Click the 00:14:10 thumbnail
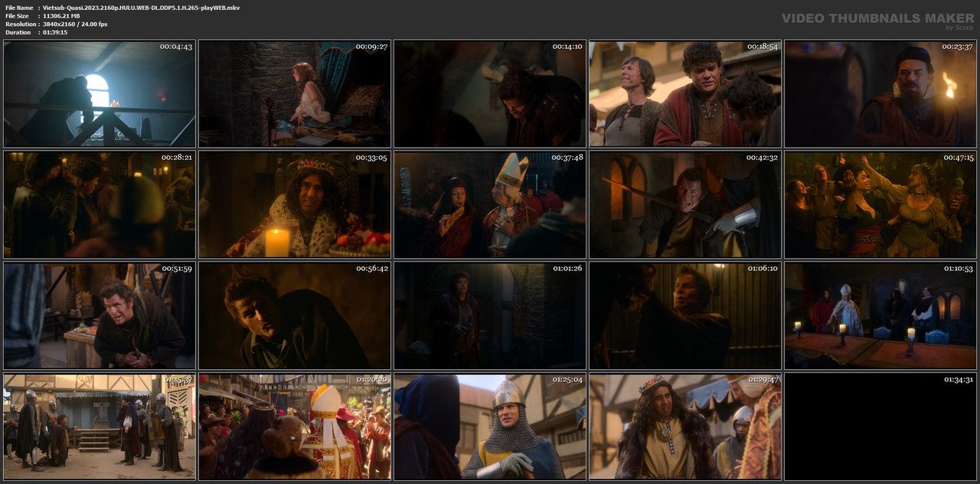 pos(490,93)
